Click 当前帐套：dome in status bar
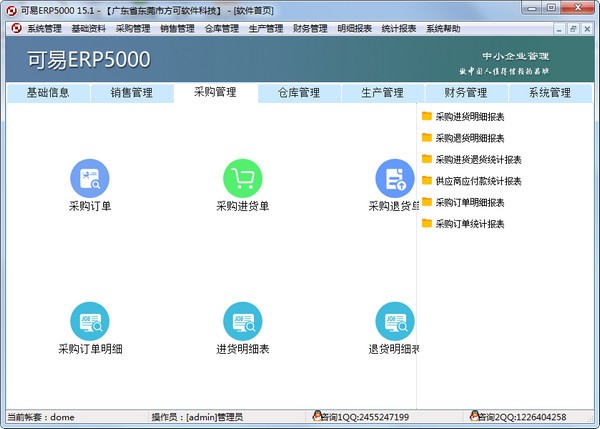Image resolution: width=600 pixels, height=429 pixels. pyautogui.click(x=41, y=417)
